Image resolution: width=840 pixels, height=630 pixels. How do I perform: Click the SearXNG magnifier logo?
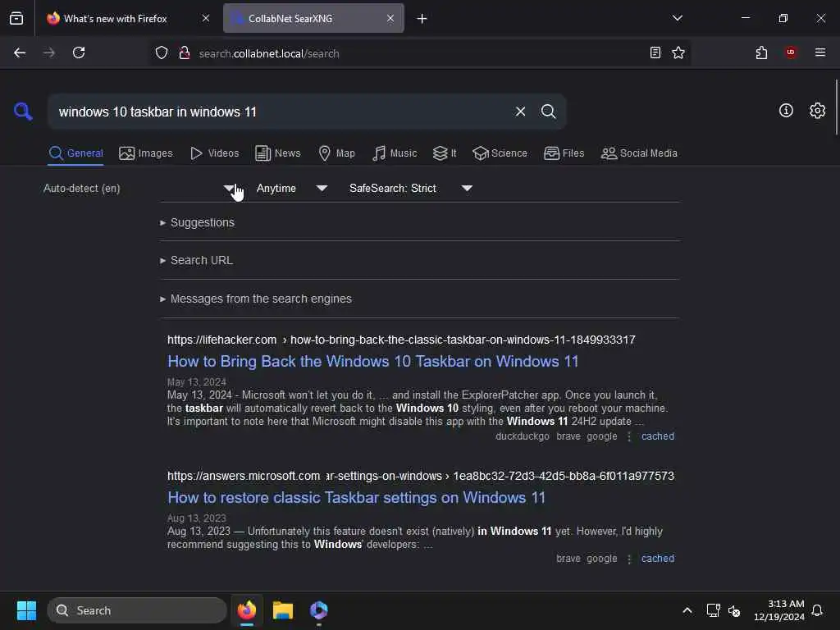tap(23, 112)
